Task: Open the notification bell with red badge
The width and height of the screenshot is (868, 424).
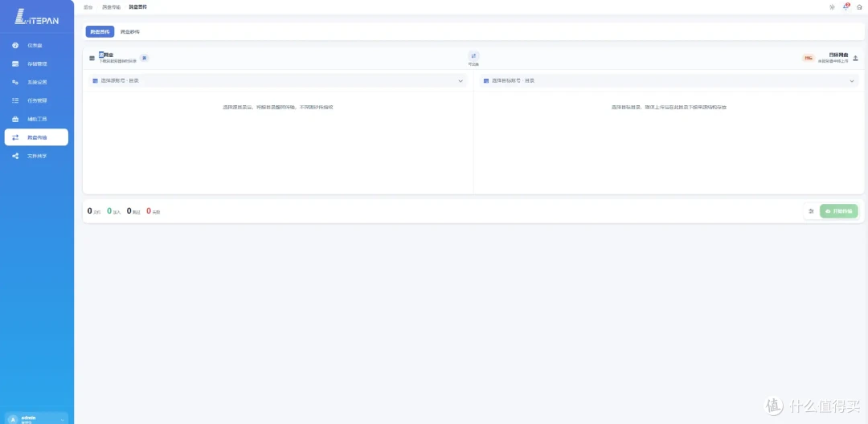Action: 845,6
